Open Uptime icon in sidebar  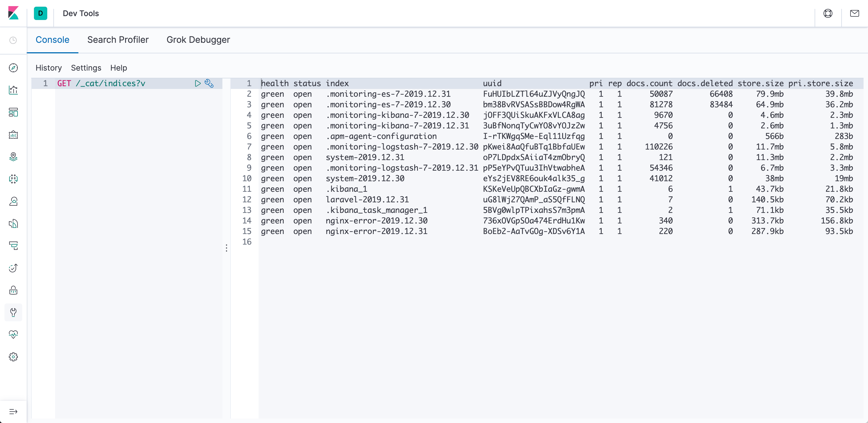13,268
